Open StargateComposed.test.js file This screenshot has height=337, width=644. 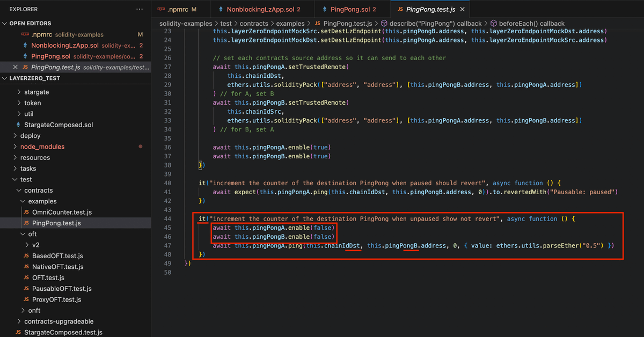click(63, 332)
